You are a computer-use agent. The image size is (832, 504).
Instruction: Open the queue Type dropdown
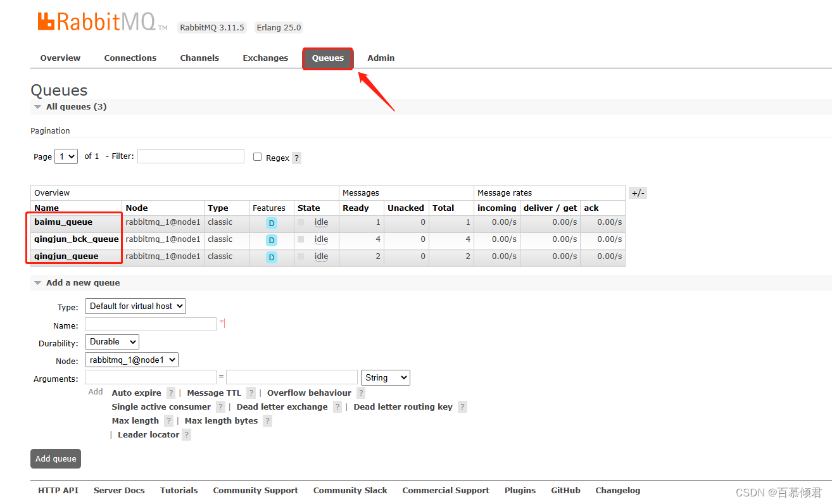136,306
